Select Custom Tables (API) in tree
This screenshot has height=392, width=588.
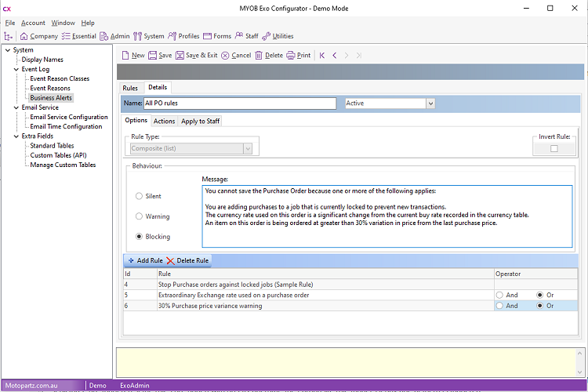click(x=59, y=155)
